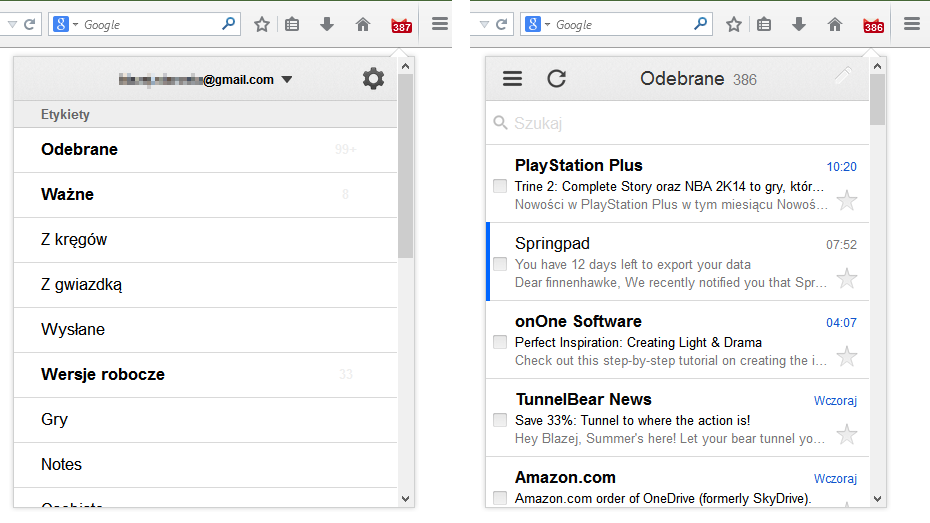Screen dimensions: 930x523
Task: Refresh the Odebrane inbox
Action: point(556,78)
